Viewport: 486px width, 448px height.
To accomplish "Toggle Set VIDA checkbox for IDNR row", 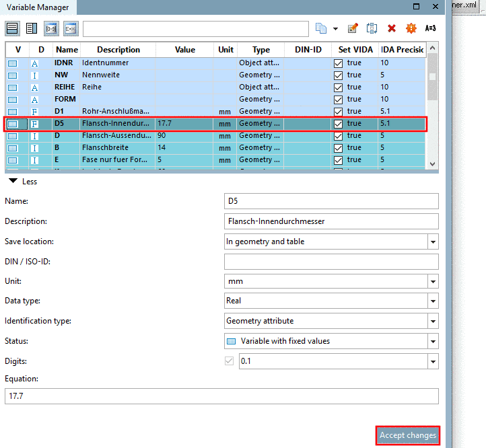I will coord(338,63).
